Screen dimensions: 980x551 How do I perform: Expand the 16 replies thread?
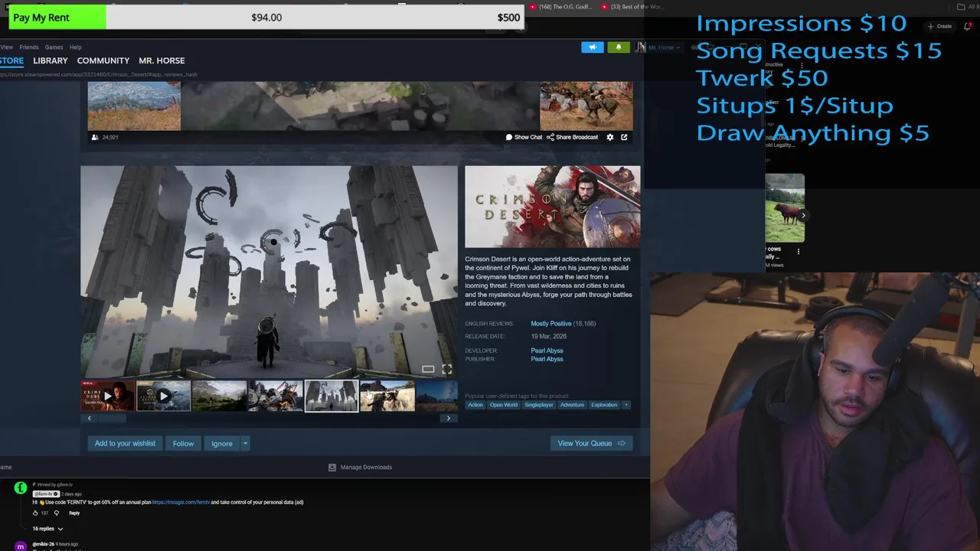47,529
